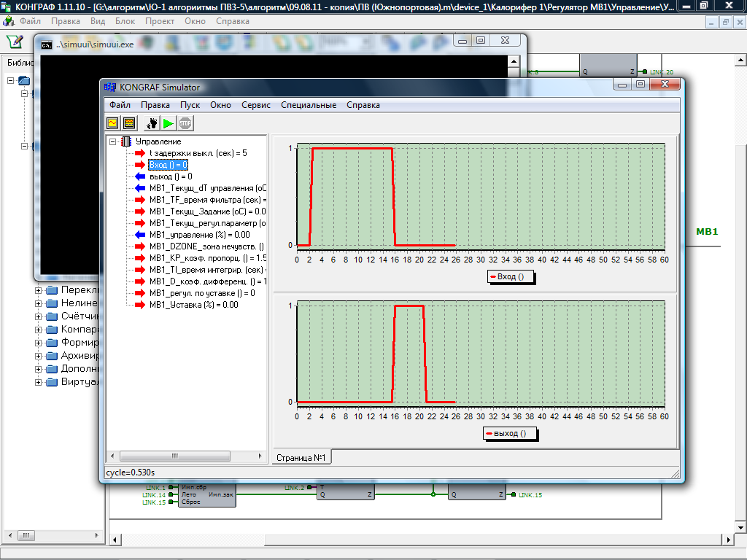Open Simulator's Сервис menu
The image size is (747, 560).
pyautogui.click(x=256, y=105)
